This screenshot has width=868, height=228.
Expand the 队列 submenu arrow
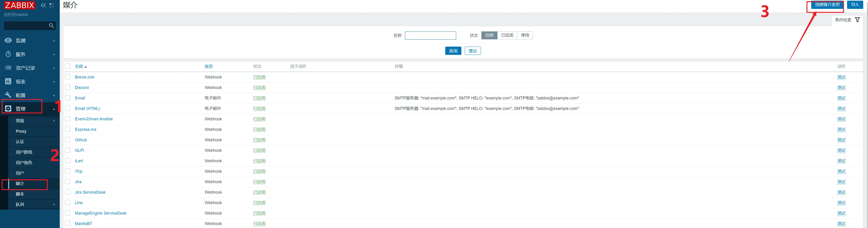pyautogui.click(x=54, y=204)
